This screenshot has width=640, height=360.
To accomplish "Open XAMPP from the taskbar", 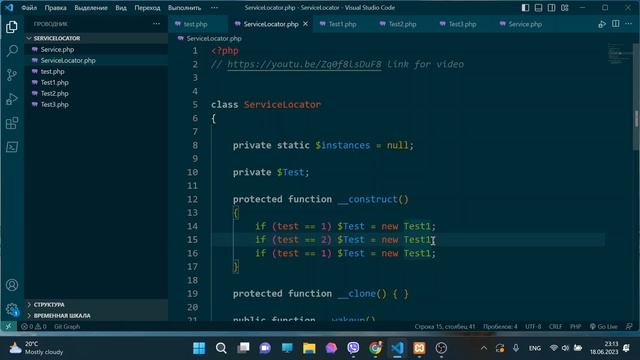I will 419,348.
